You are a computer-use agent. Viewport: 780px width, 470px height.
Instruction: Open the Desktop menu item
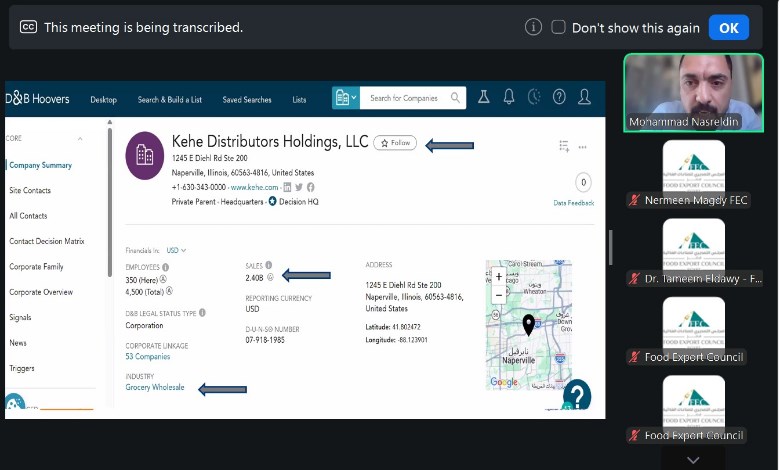coord(103,99)
